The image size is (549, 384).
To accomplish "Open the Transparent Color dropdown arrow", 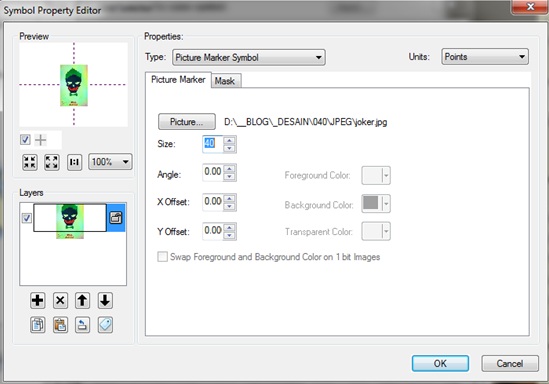I will 386,231.
